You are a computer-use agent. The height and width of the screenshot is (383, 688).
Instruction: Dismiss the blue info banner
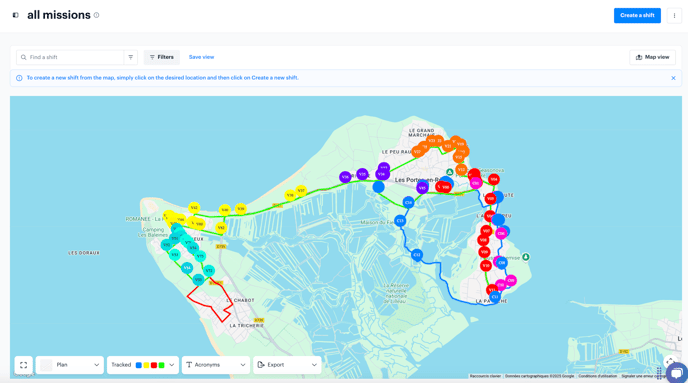[x=673, y=78]
